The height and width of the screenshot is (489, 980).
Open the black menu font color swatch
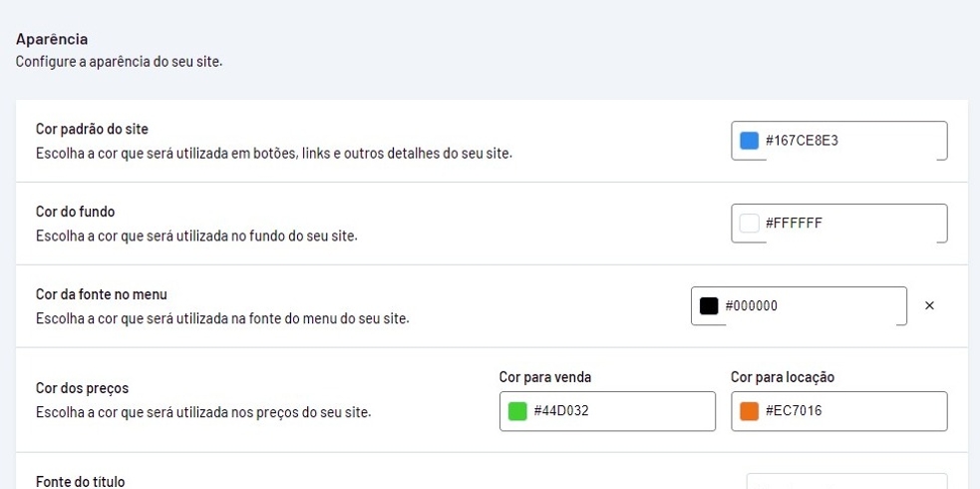coord(709,306)
